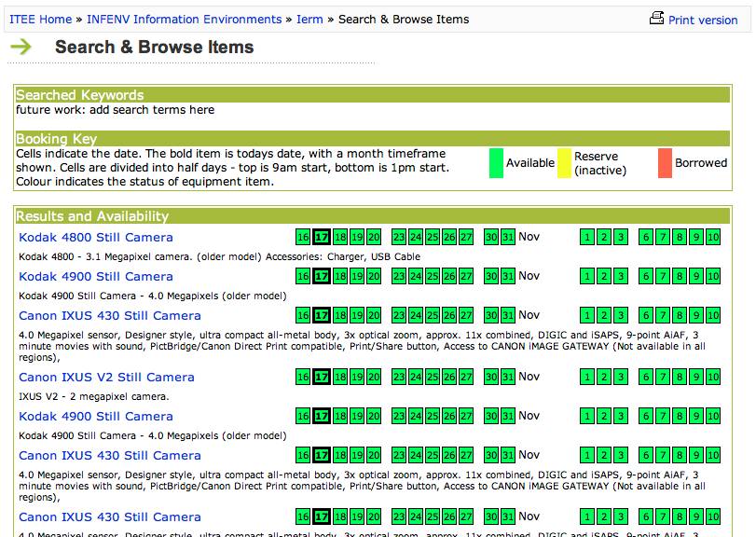Select November 2 for Kodak 4800 camera
The width and height of the screenshot is (756, 537).
coord(604,237)
